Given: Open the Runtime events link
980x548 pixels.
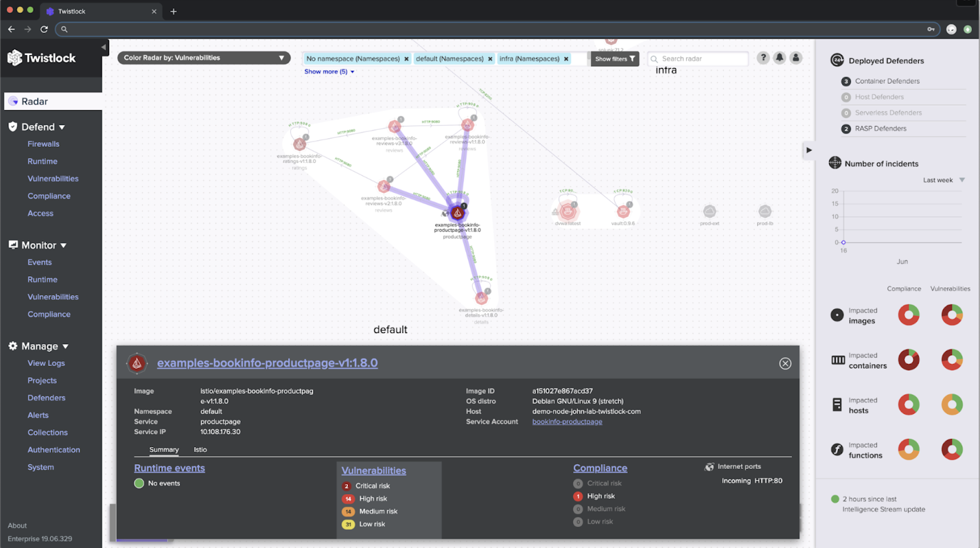Looking at the screenshot, I should [170, 468].
